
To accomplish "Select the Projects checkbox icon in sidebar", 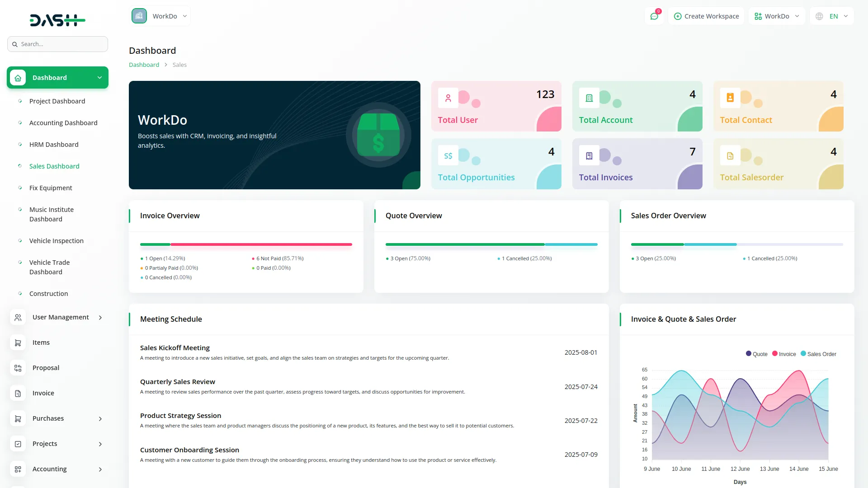I will 18,444.
